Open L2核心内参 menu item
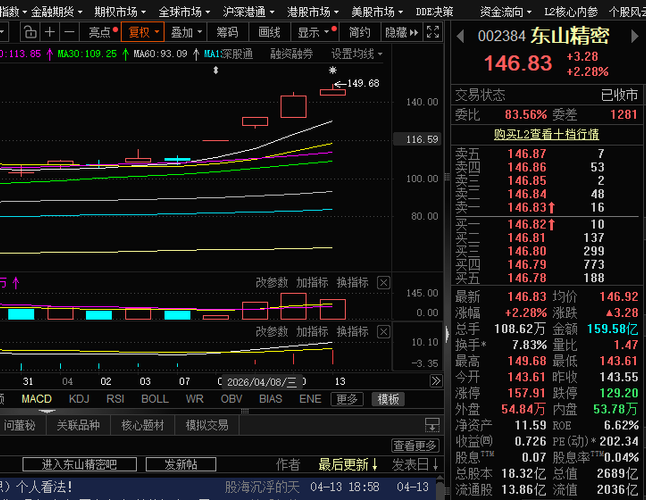Screen dimensions: 646x500 [x=571, y=12]
